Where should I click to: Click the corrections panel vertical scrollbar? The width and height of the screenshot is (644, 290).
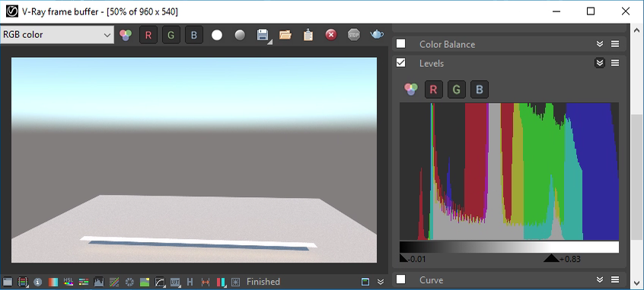[636, 177]
